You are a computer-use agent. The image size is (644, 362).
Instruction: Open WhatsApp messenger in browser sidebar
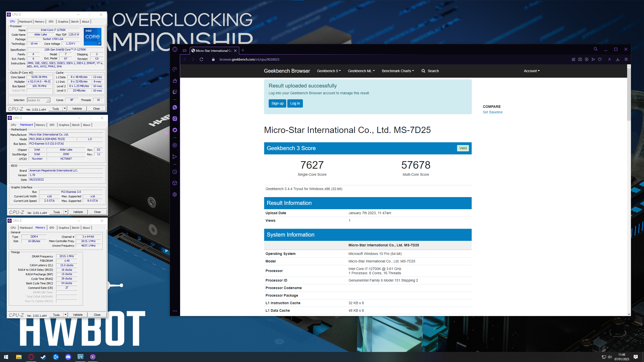(x=175, y=107)
